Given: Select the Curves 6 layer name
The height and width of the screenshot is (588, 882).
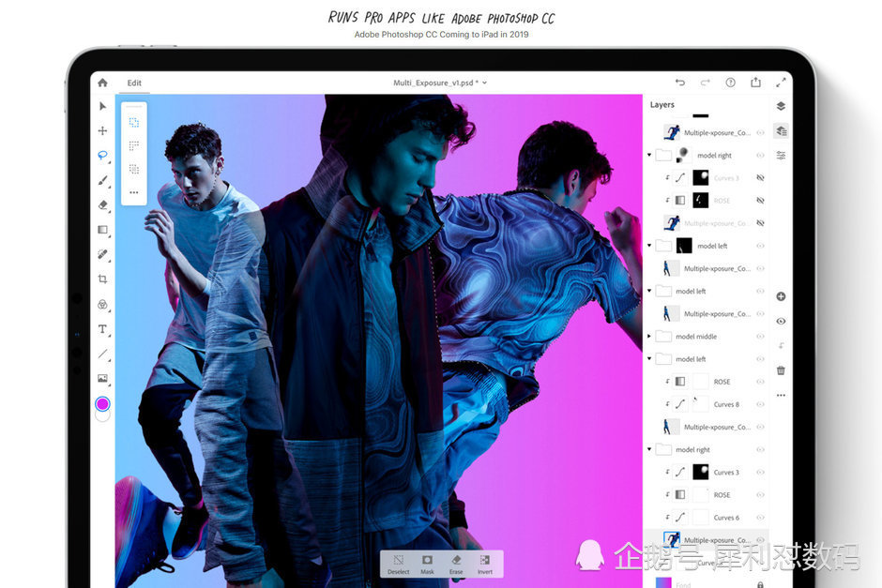Looking at the screenshot, I should [726, 517].
